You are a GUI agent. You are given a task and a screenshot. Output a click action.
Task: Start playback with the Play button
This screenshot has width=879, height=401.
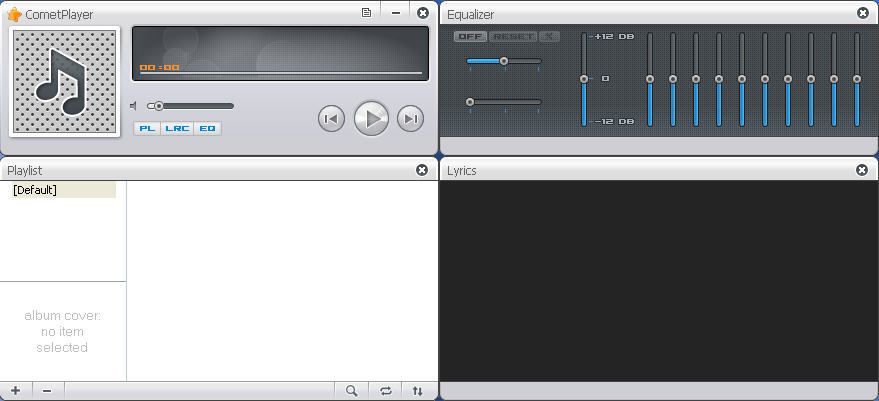coord(371,118)
